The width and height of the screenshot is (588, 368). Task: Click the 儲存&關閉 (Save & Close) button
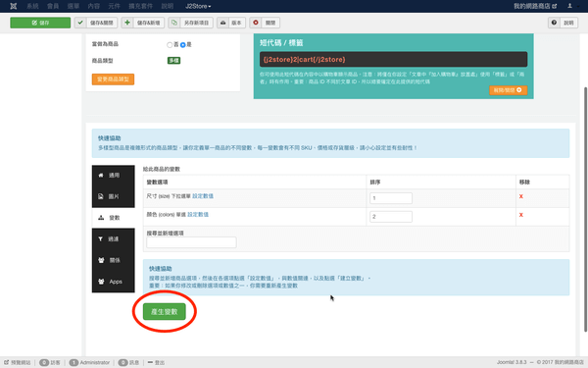tap(96, 23)
